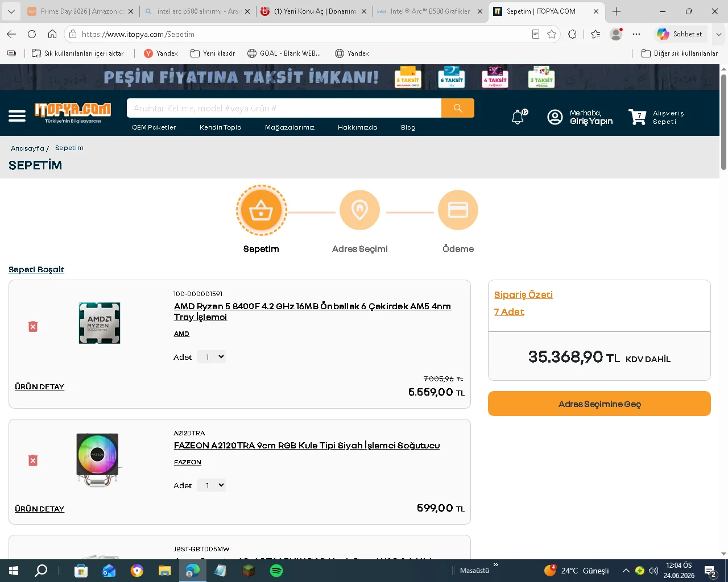The width and height of the screenshot is (728, 582).
Task: Click the Sohbet et Copilot button
Action: click(x=680, y=34)
